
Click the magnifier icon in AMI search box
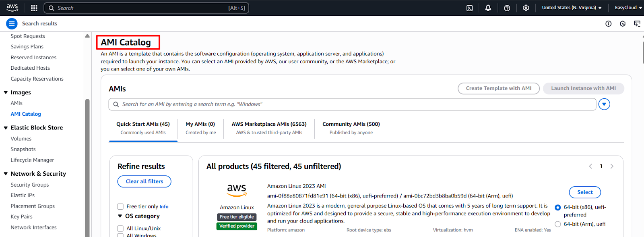(x=116, y=104)
